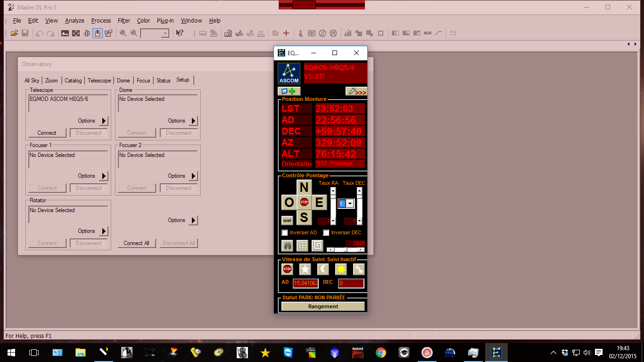Start custom tracking with the comet button
The image size is (644, 362).
click(x=359, y=269)
